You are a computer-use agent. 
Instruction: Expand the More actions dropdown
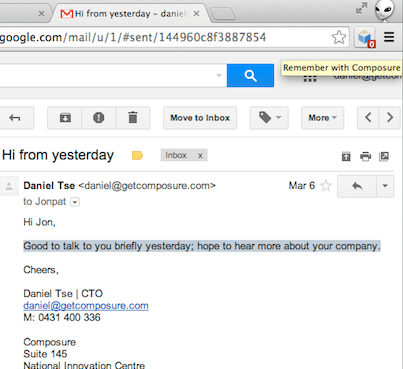(322, 118)
